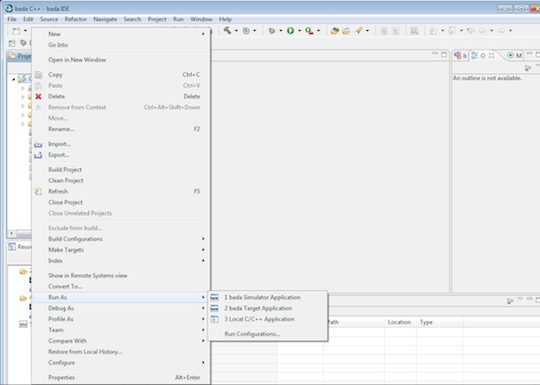Open the bottom panel view menu triangle
The width and height of the screenshot is (540, 385).
(x=520, y=299)
